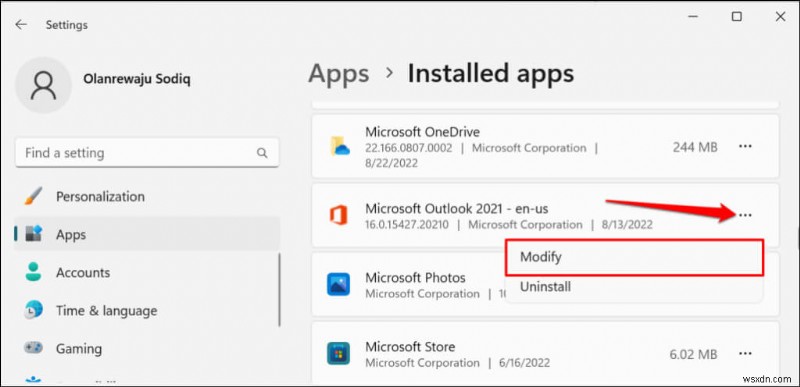This screenshot has height=387, width=800.
Task: Open Personalization settings
Action: pos(147,196)
